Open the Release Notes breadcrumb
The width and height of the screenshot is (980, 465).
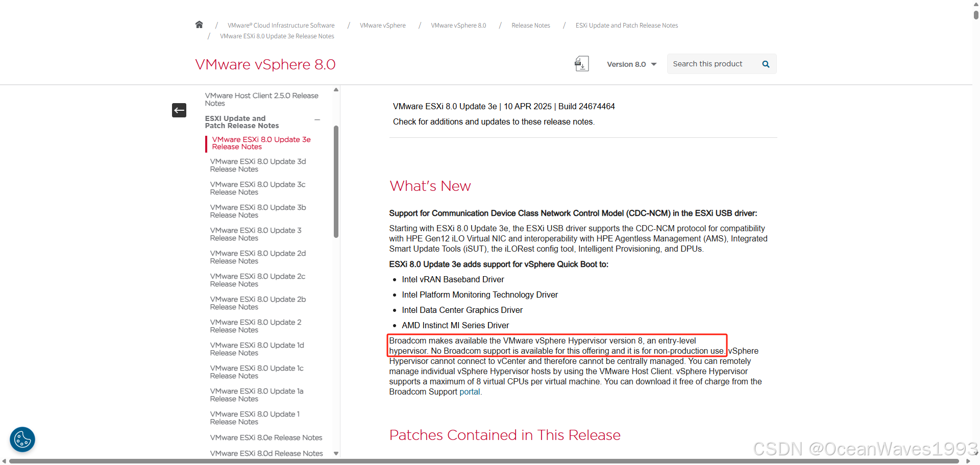click(x=531, y=26)
